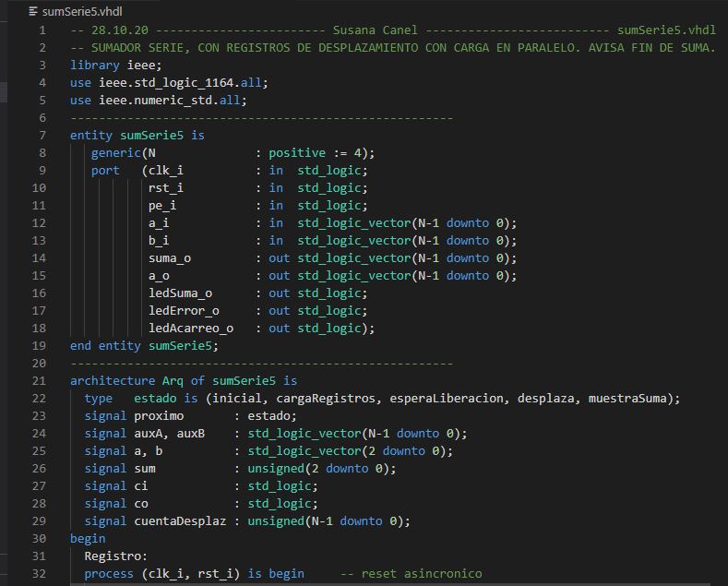The height and width of the screenshot is (586, 728).
Task: Click the 'architecture' keyword on line 21
Action: pyautogui.click(x=113, y=380)
